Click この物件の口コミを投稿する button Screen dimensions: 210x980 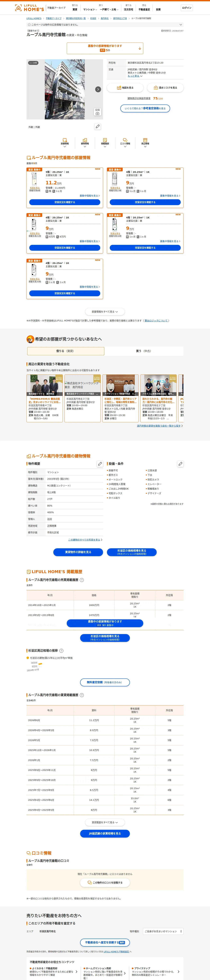[105, 883]
